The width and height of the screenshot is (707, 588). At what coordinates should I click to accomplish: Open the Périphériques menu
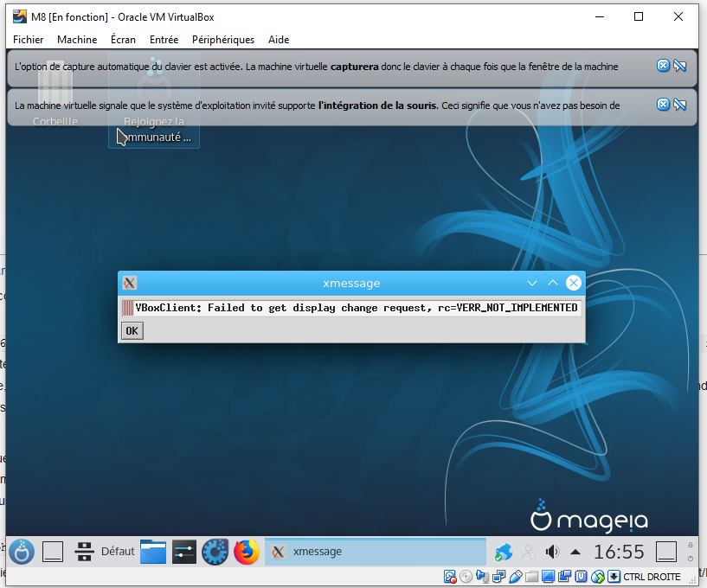[x=223, y=40]
